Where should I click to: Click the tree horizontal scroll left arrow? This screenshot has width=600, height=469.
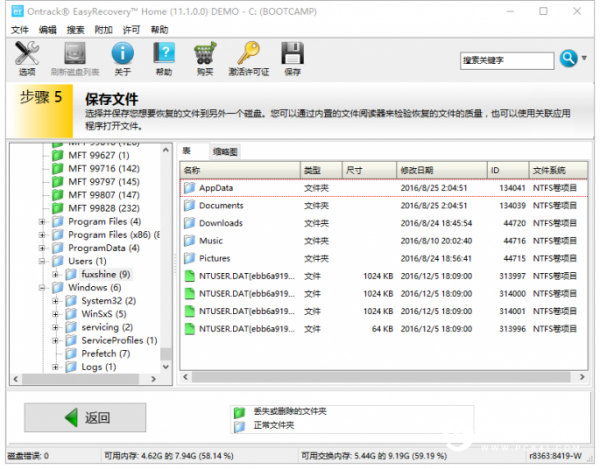tap(15, 379)
